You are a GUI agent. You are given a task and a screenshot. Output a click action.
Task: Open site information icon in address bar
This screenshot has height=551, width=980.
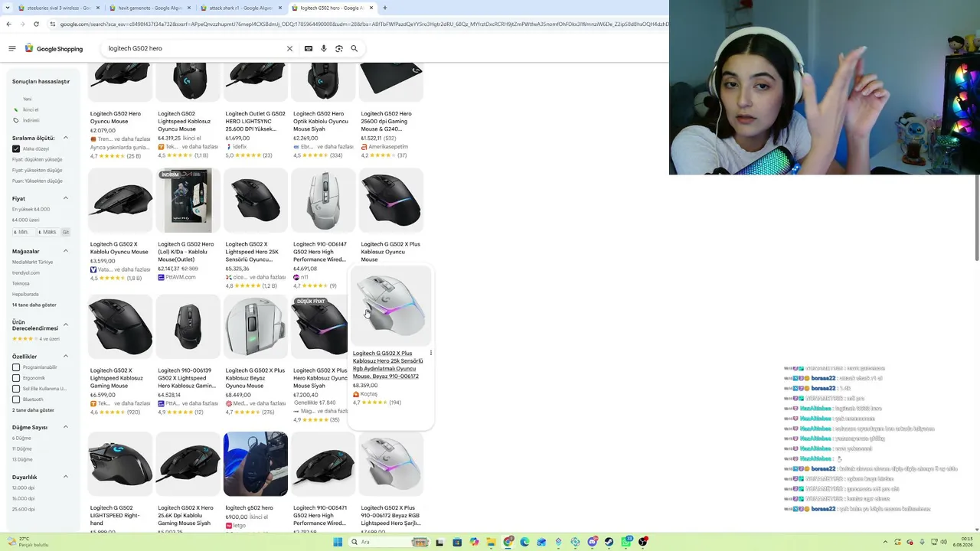click(53, 24)
